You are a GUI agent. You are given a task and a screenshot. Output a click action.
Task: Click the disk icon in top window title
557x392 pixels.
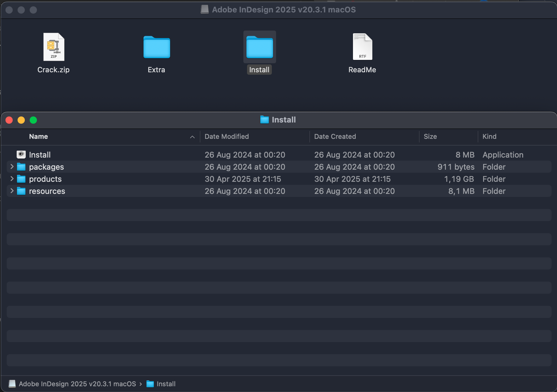click(205, 9)
